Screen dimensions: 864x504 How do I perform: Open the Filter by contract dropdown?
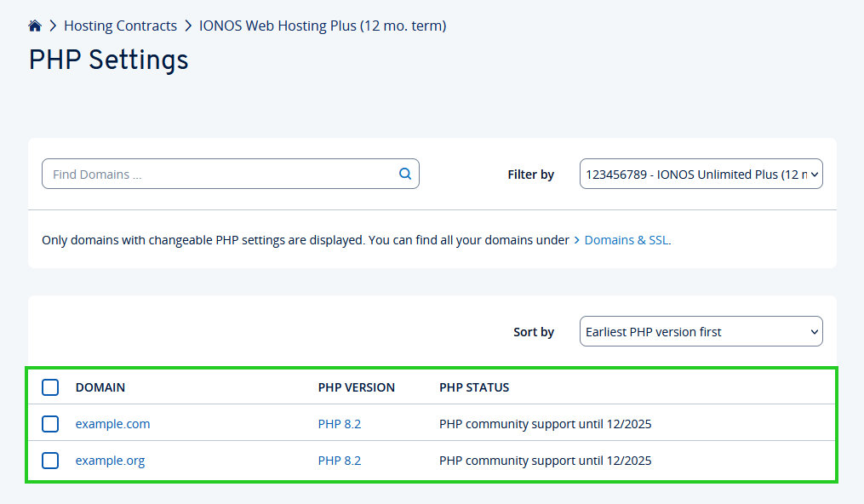(701, 173)
